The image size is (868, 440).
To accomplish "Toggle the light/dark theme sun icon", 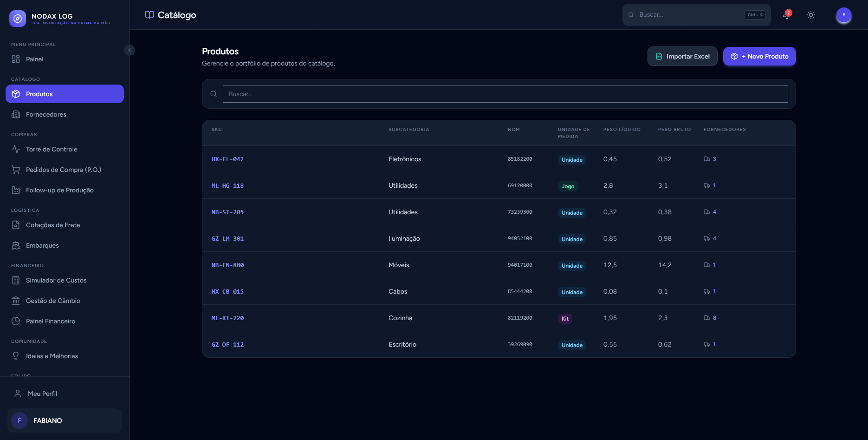I will click(x=811, y=15).
